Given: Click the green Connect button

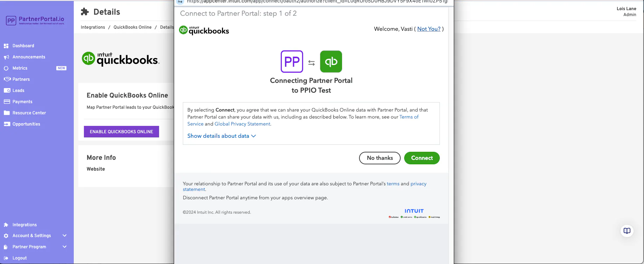Looking at the screenshot, I should click(x=422, y=158).
